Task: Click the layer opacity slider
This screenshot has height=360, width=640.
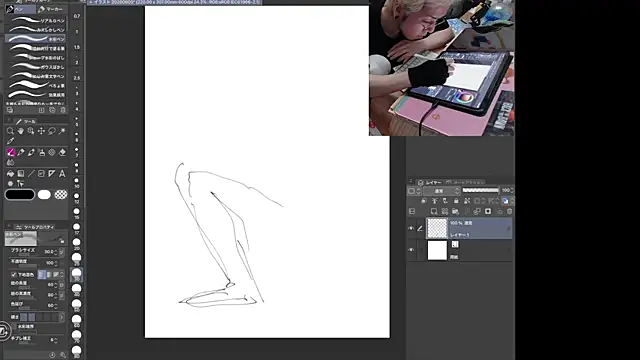Action: point(480,191)
